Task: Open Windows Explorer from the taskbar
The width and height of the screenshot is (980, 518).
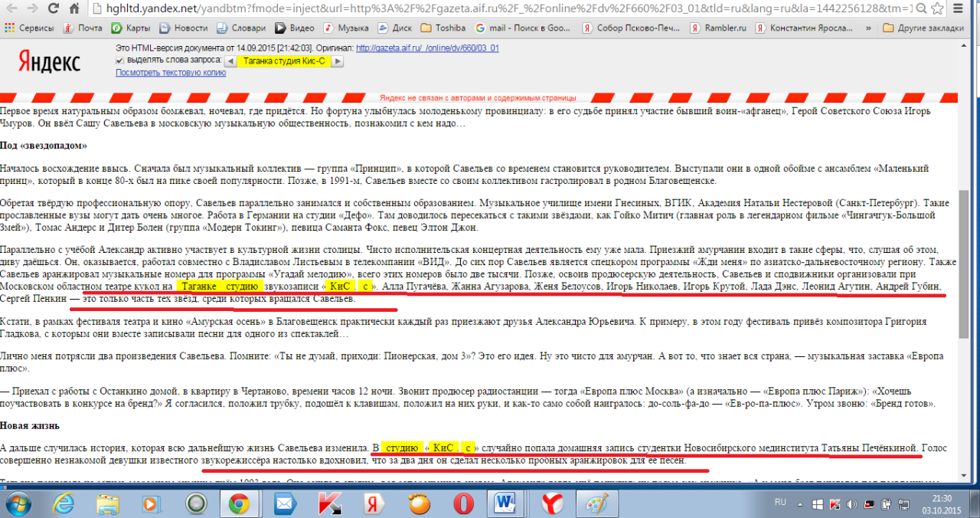Action: point(108,503)
